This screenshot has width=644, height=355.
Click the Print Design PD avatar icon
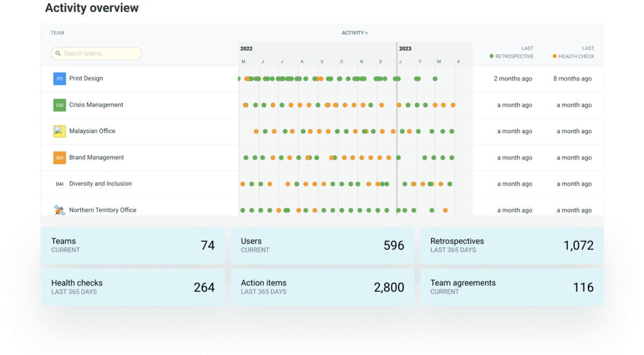click(60, 78)
